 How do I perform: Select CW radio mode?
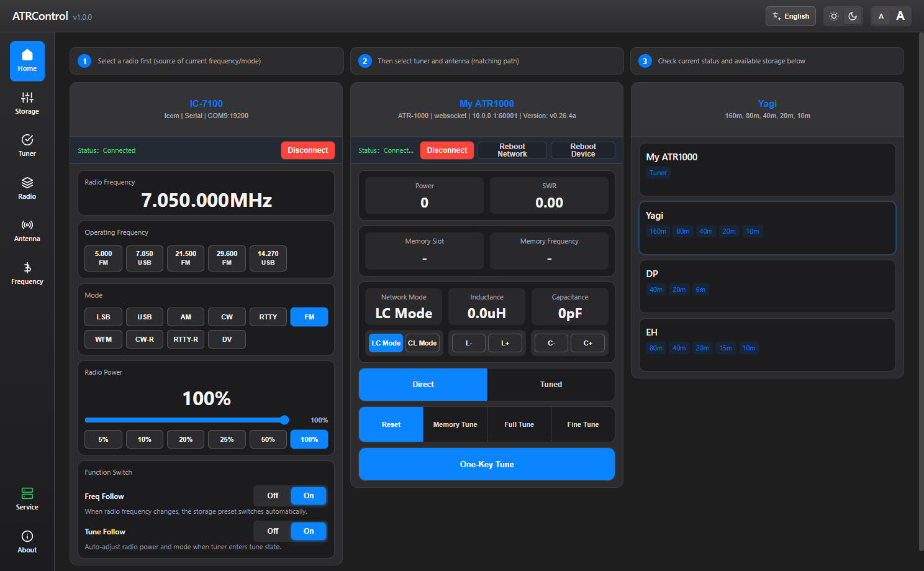click(x=227, y=317)
